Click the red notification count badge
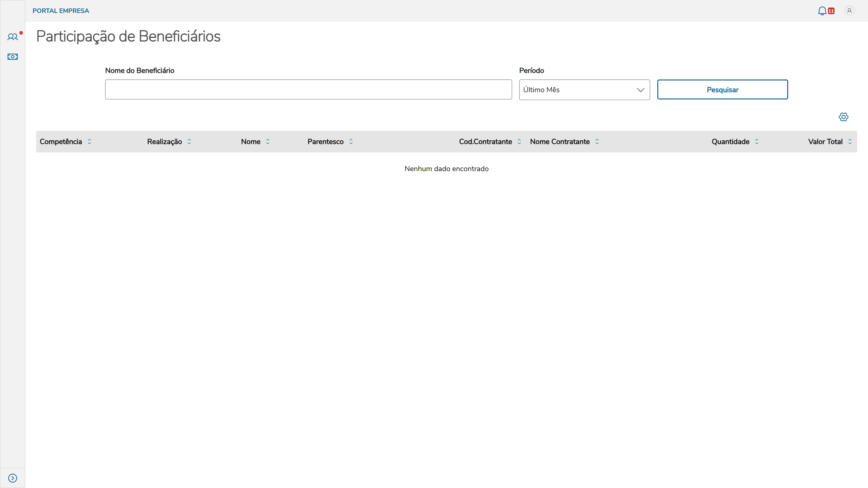 [x=831, y=11]
